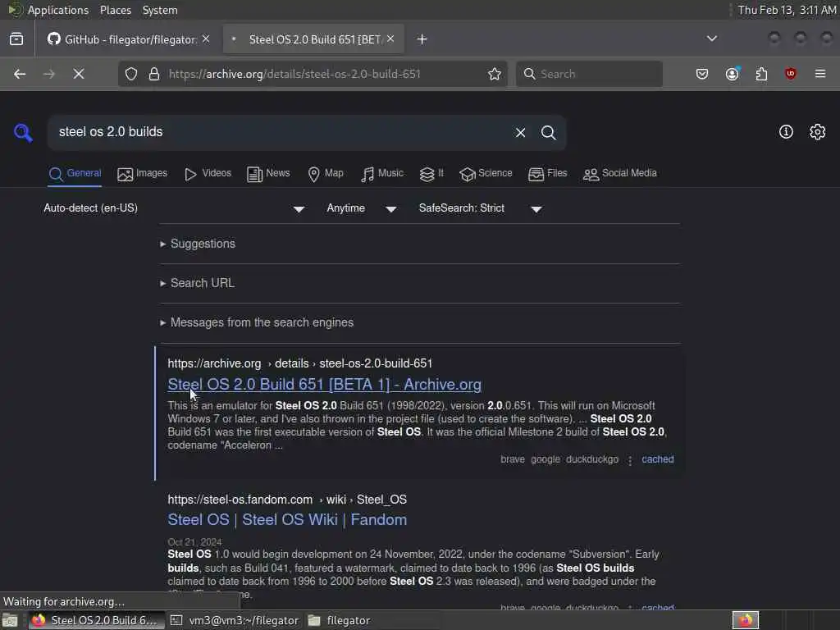Click Firefox icon in workspace switcher
Image resolution: width=840 pixels, height=630 pixels.
pos(746,620)
